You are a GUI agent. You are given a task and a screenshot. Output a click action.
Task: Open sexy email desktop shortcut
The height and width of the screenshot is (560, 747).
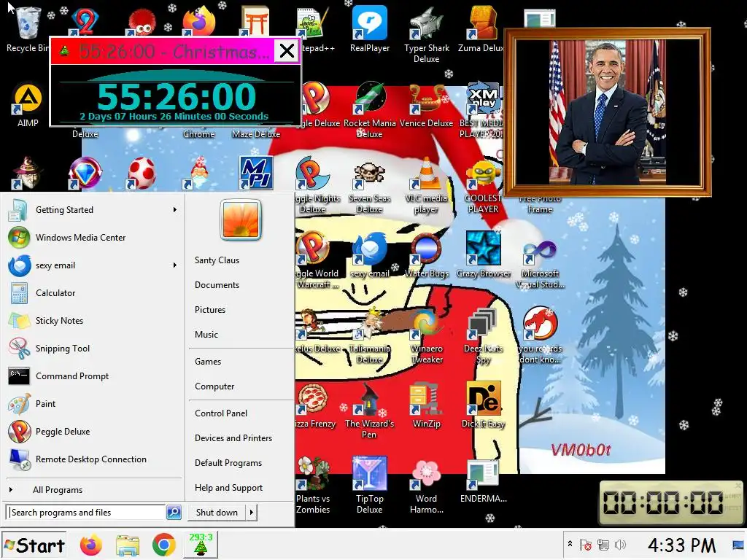click(370, 255)
